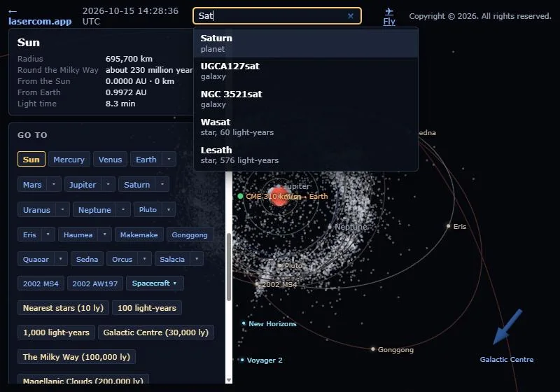Click the Pluto dot on the map

pos(280,265)
